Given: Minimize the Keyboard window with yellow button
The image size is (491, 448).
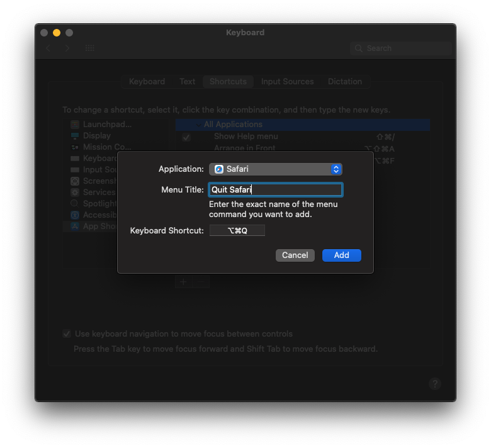Looking at the screenshot, I should click(x=57, y=33).
